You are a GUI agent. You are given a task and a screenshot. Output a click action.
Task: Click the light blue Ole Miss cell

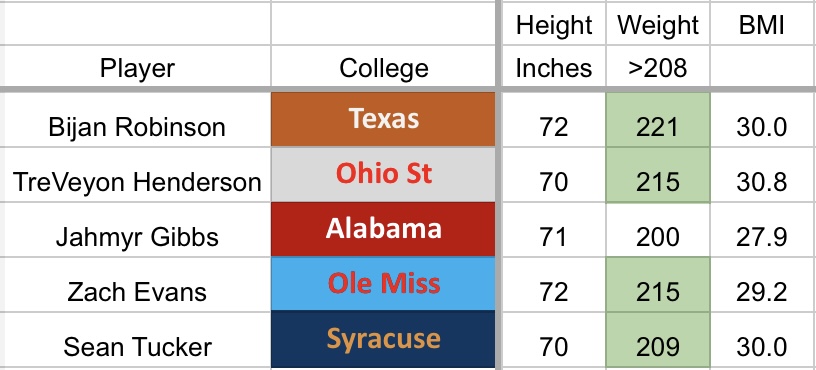point(384,284)
